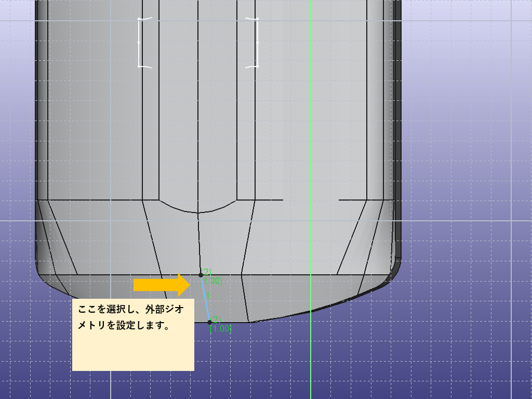Click the upper green [1.00] label
This screenshot has height=399, width=532.
click(x=213, y=281)
